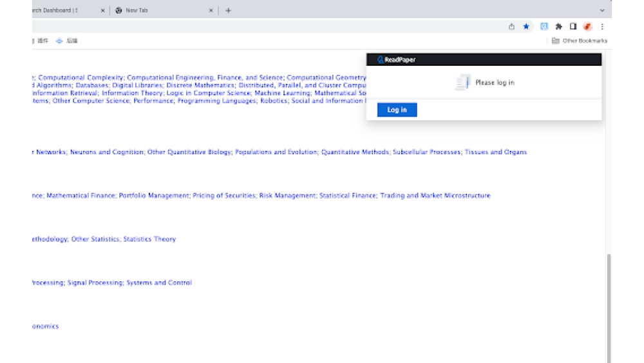Open the Other Statistics link
Image resolution: width=644 pixels, height=363 pixels.
tap(95, 239)
